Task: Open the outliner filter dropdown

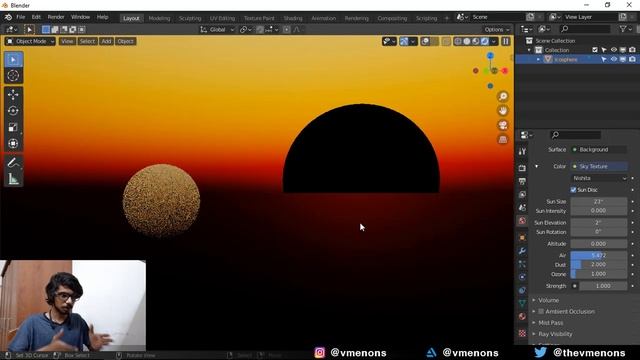Action: (625, 29)
